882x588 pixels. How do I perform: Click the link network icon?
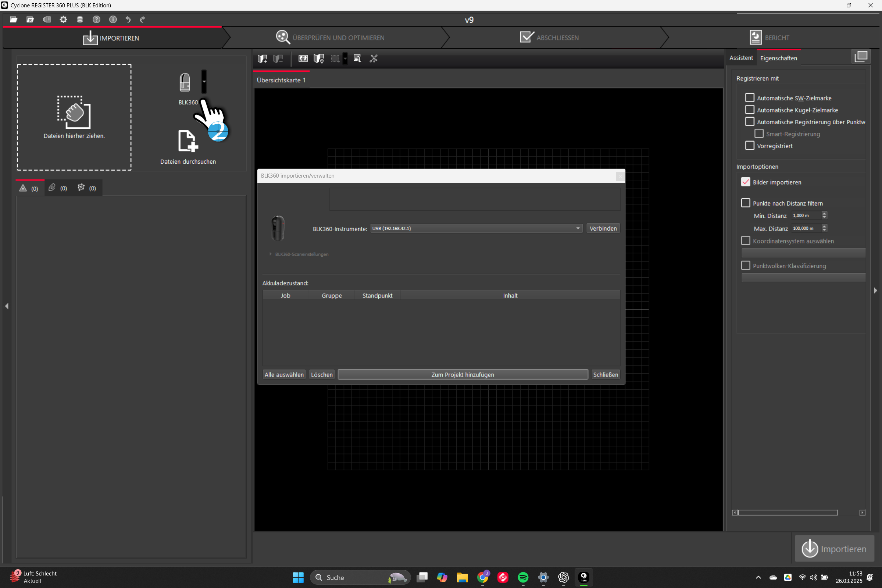tap(374, 58)
